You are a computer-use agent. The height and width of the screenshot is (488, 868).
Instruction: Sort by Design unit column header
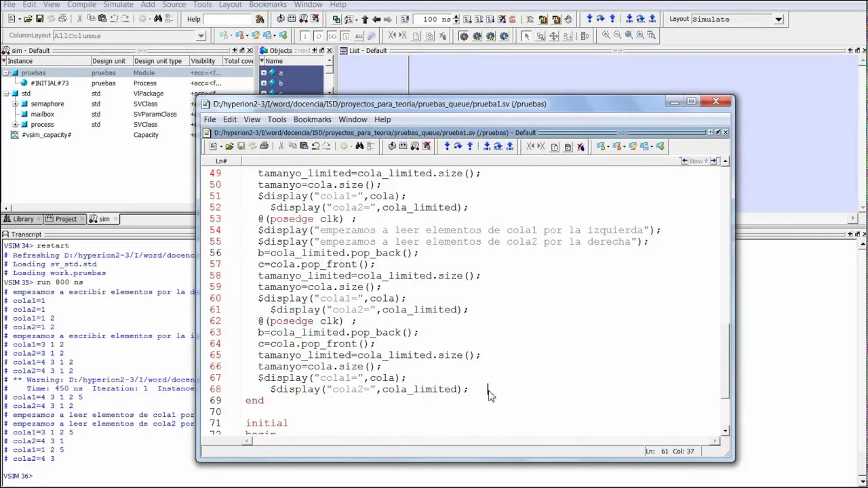click(x=111, y=61)
